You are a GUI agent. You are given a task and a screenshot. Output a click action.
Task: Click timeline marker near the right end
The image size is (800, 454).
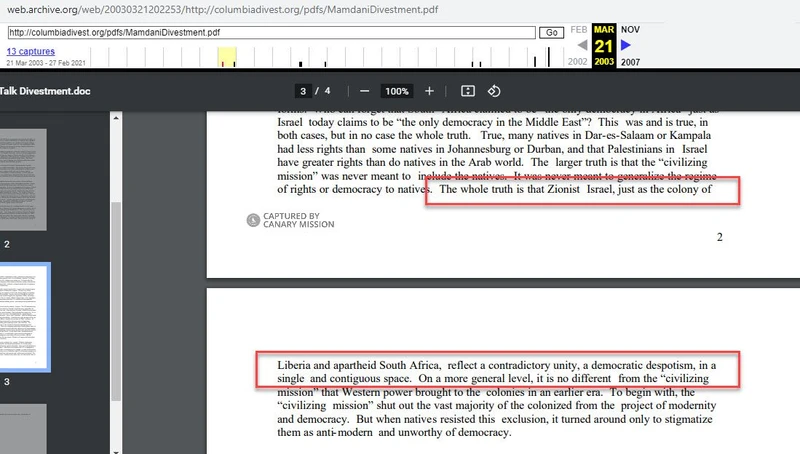coord(548,57)
